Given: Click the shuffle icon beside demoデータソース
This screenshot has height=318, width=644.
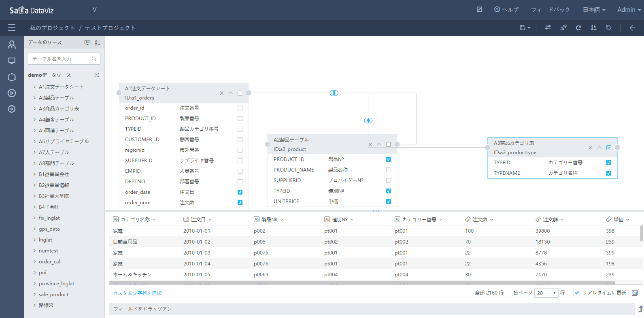Looking at the screenshot, I should coord(96,75).
